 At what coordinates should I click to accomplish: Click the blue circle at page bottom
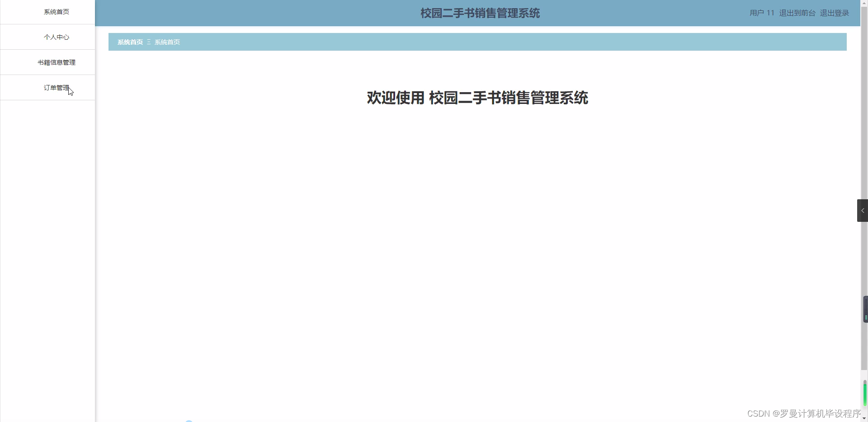point(189,420)
